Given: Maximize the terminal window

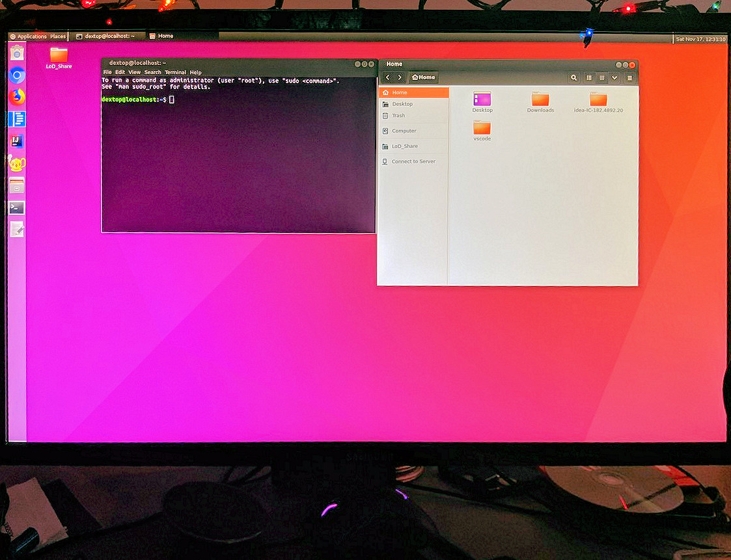Looking at the screenshot, I should (x=365, y=64).
